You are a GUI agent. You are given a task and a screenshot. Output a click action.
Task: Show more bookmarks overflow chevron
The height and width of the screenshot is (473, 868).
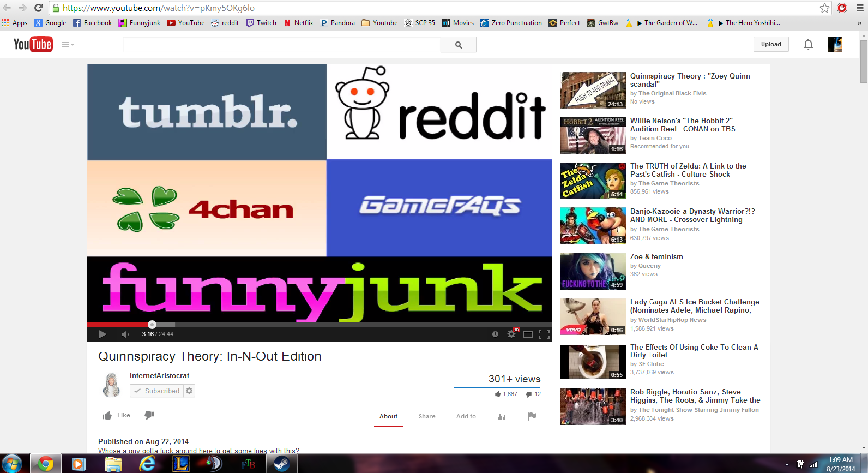[860, 23]
